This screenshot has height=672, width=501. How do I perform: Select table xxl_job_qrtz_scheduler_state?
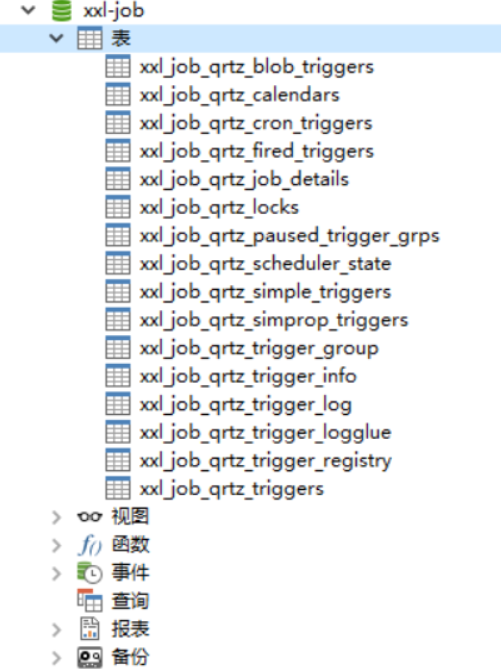pos(266,264)
